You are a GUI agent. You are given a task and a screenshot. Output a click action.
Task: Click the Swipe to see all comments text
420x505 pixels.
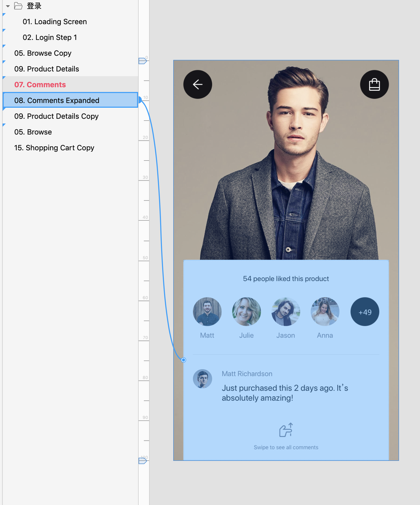pos(286,448)
